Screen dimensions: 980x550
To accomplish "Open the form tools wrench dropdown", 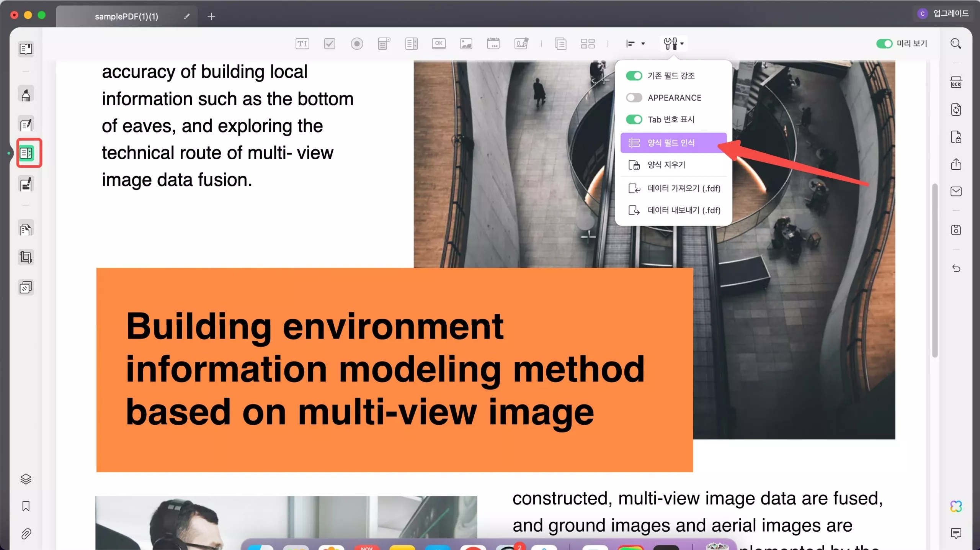I will pyautogui.click(x=674, y=44).
